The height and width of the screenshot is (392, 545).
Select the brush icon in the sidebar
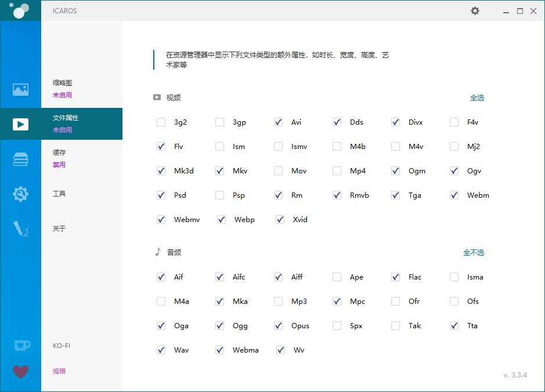tap(20, 228)
